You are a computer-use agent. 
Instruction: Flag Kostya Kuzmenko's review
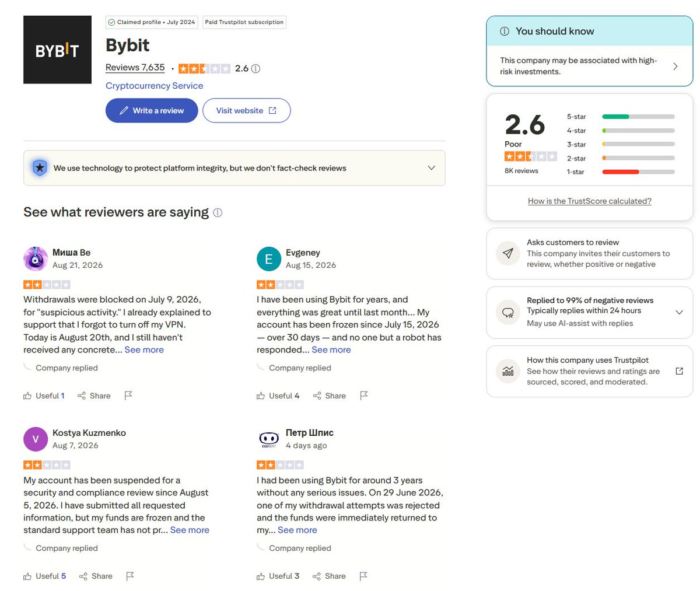(x=130, y=576)
